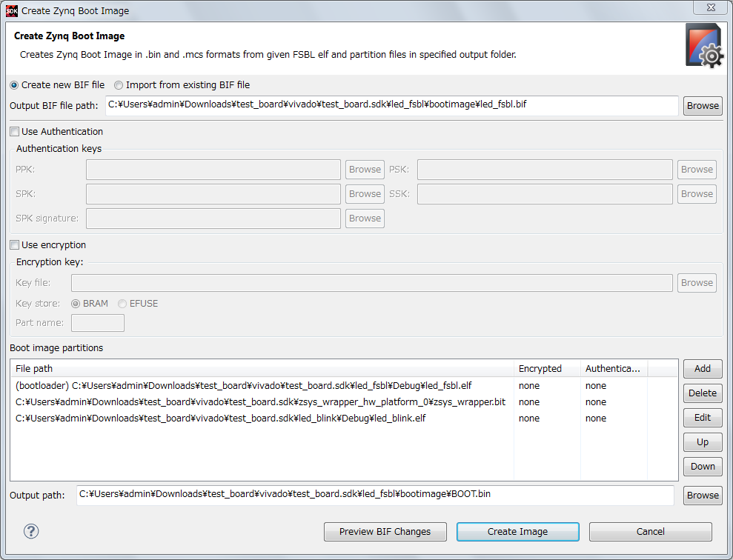This screenshot has width=733, height=560.
Task: Select Create new BIF file option
Action: pos(14,85)
